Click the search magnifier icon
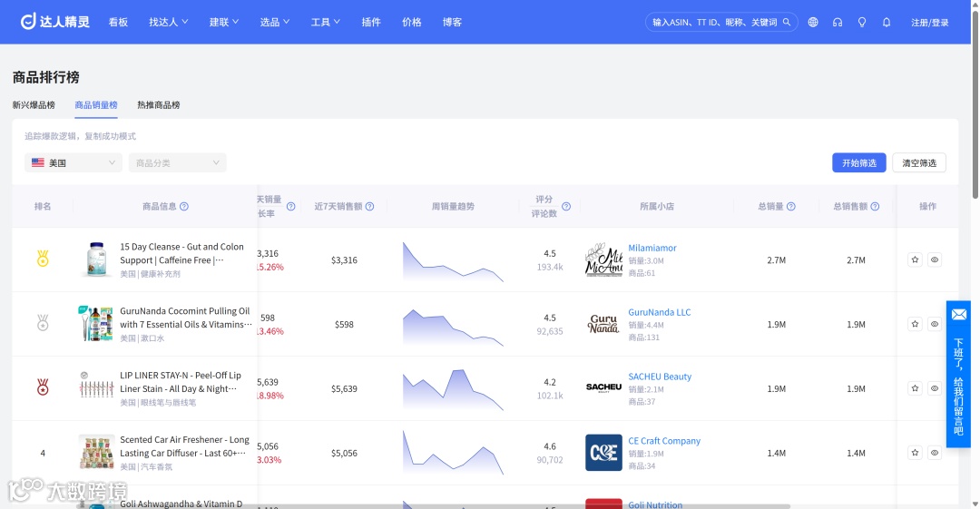The width and height of the screenshot is (980, 509). (x=787, y=22)
